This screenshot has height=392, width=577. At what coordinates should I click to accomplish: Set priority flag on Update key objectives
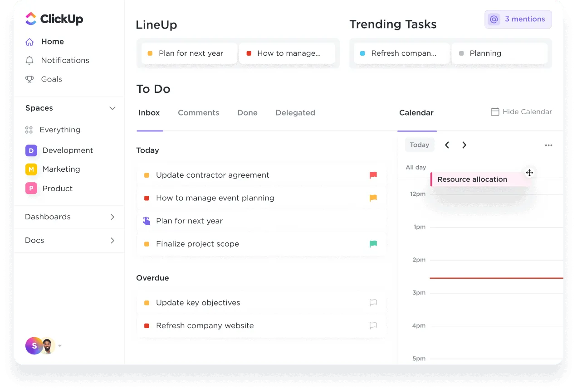coord(373,303)
